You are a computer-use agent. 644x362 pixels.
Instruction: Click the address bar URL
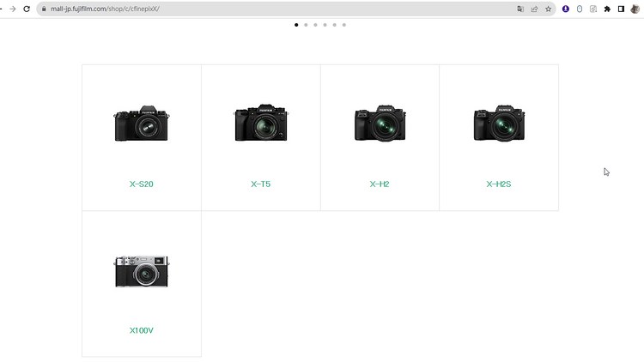(105, 9)
